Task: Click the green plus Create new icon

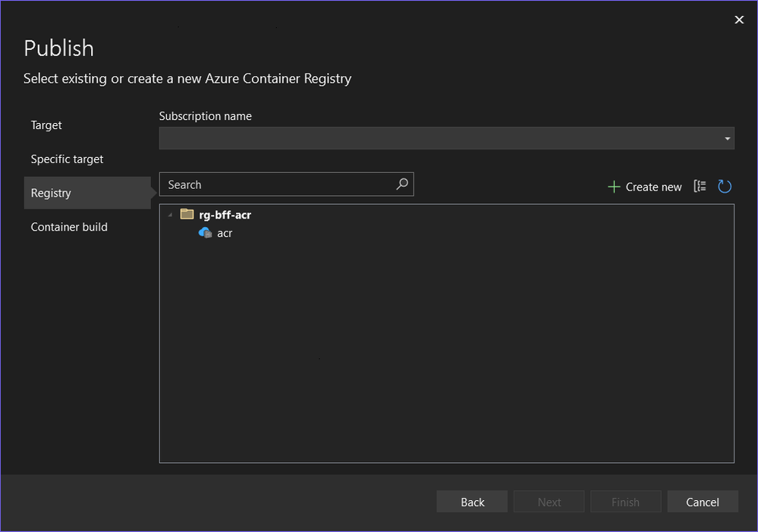Action: click(x=614, y=187)
